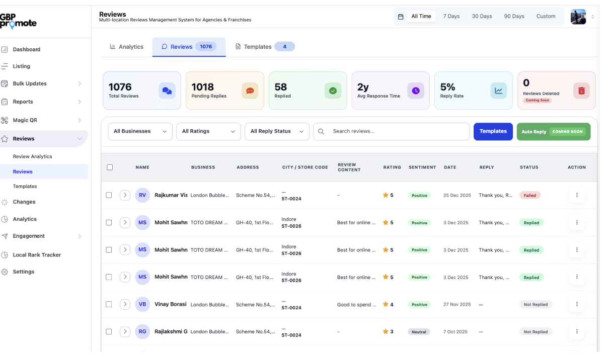Open the three-dot action menu for Rajkumar's review
The width and height of the screenshot is (609, 364).
[x=577, y=195]
